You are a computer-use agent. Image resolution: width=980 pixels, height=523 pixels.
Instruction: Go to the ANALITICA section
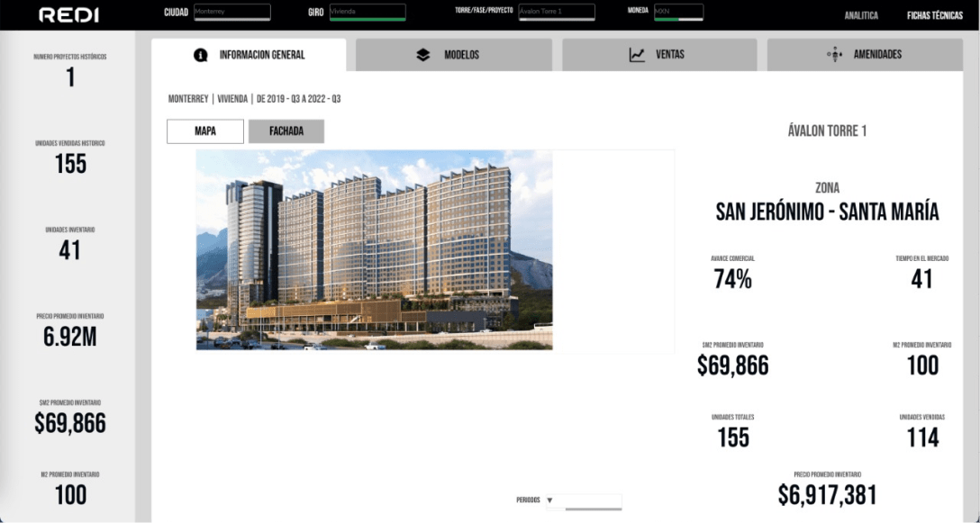tap(861, 15)
